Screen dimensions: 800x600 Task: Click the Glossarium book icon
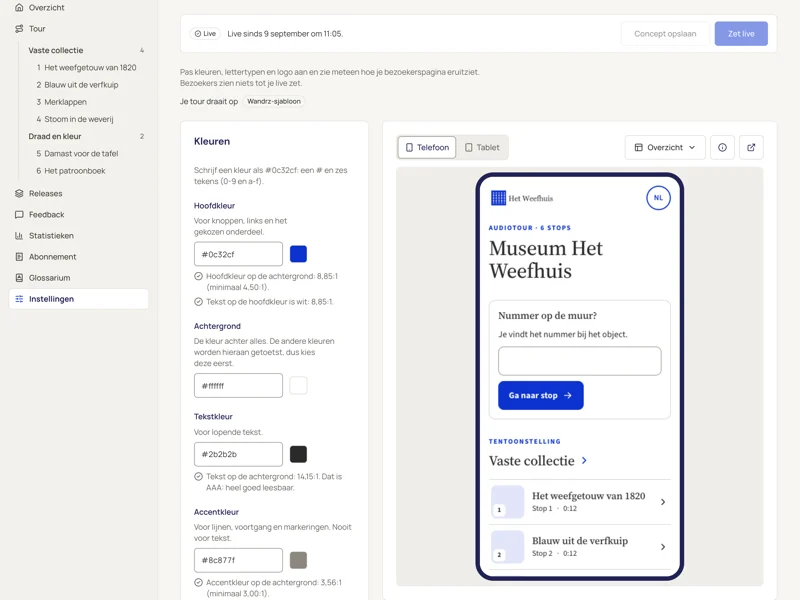pyautogui.click(x=19, y=278)
